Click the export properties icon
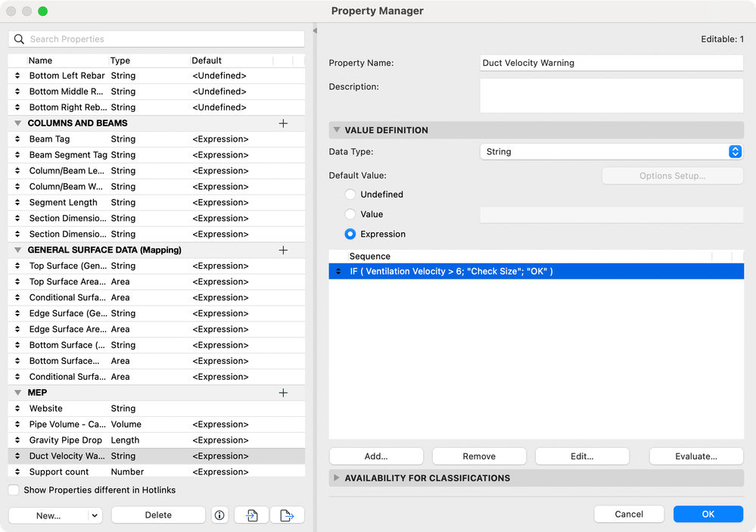 pos(287,515)
